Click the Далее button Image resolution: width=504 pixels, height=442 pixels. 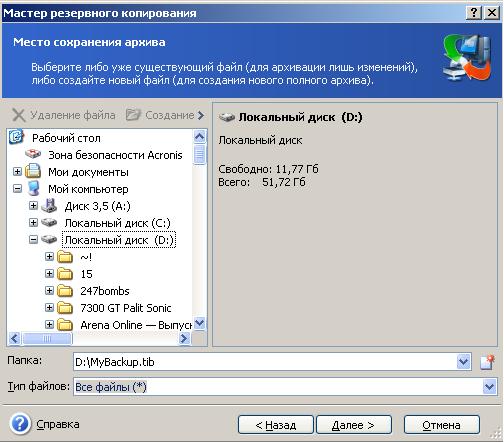353,425
